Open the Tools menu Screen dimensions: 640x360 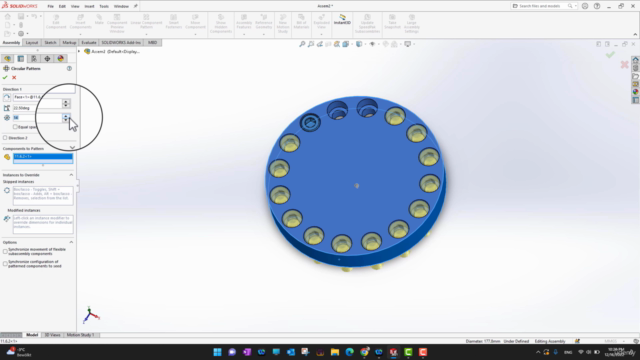(104, 6)
